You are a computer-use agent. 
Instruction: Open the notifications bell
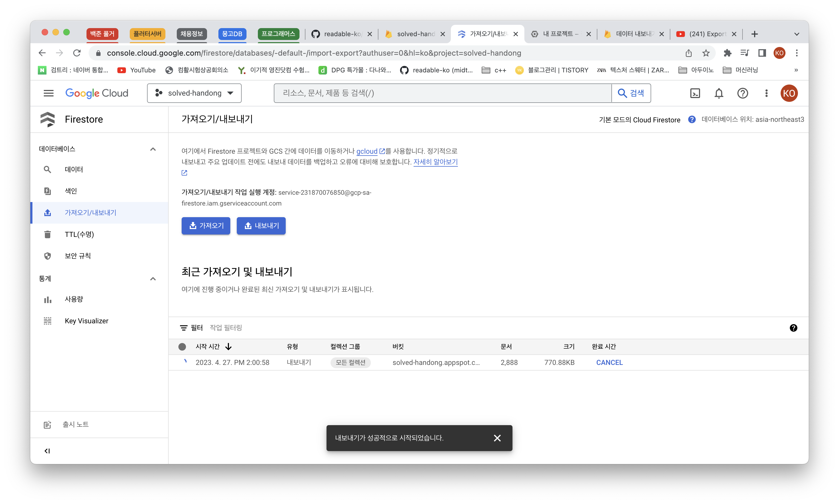tap(719, 93)
